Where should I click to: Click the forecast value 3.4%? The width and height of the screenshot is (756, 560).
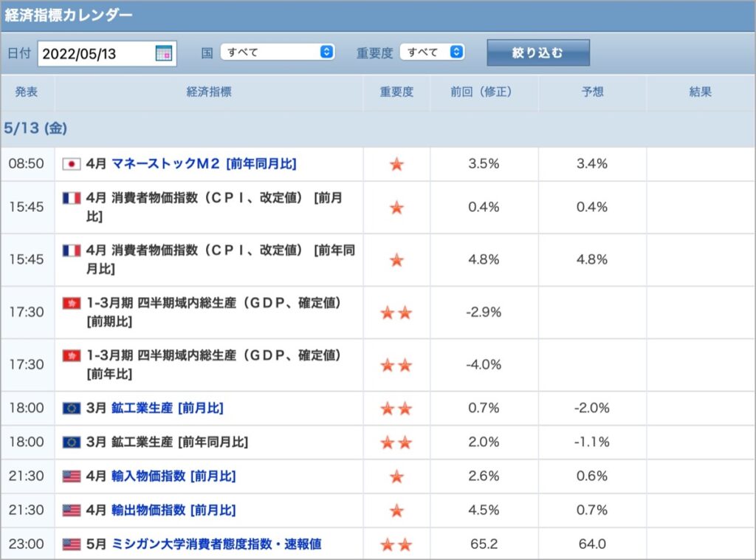click(592, 164)
